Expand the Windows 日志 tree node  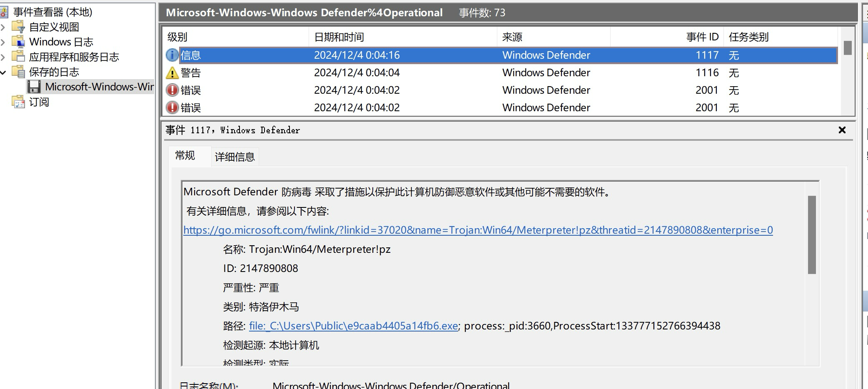pos(3,42)
